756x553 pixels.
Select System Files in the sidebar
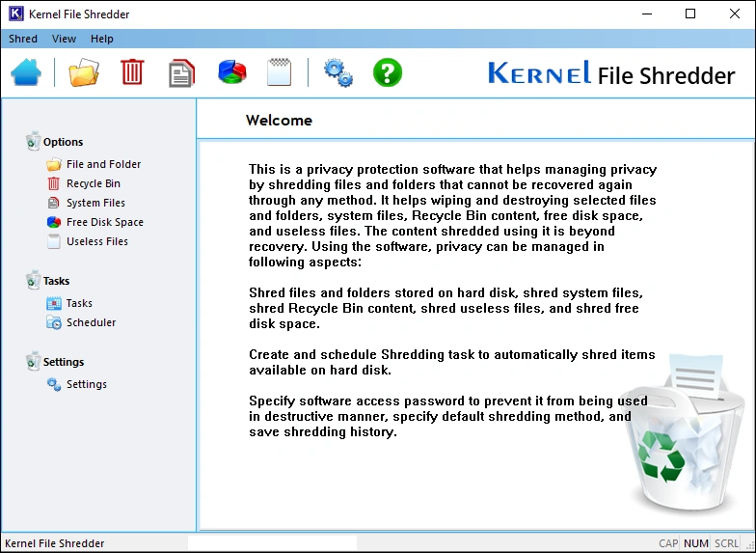click(95, 203)
